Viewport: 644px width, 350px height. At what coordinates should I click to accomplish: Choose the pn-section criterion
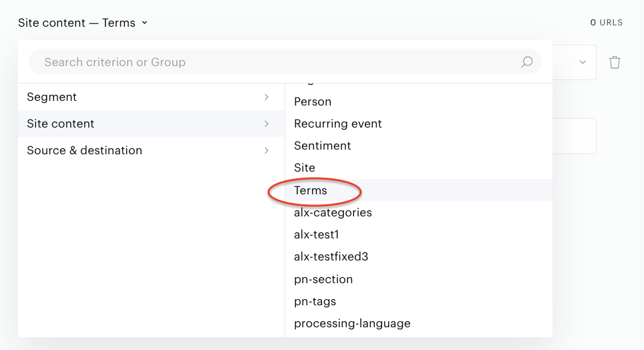click(x=418, y=279)
